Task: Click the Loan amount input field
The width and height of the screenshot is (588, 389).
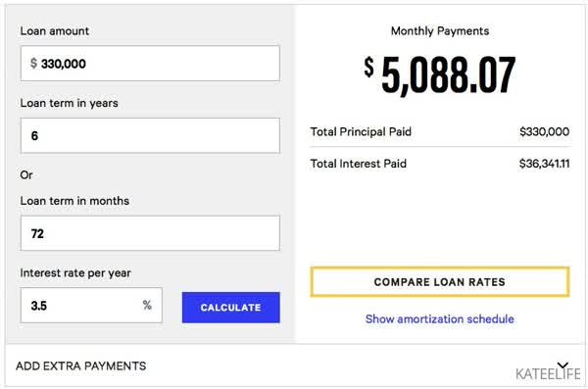Action: 150,64
